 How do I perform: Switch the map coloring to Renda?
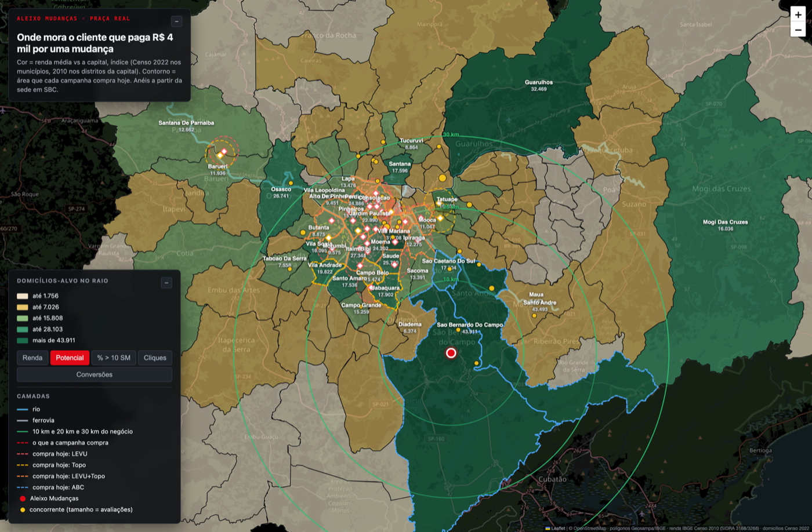coord(32,358)
